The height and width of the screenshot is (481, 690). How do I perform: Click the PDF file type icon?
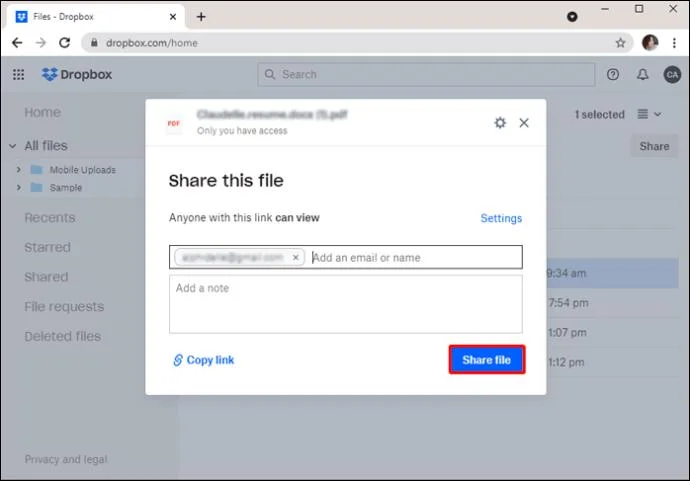click(x=174, y=123)
